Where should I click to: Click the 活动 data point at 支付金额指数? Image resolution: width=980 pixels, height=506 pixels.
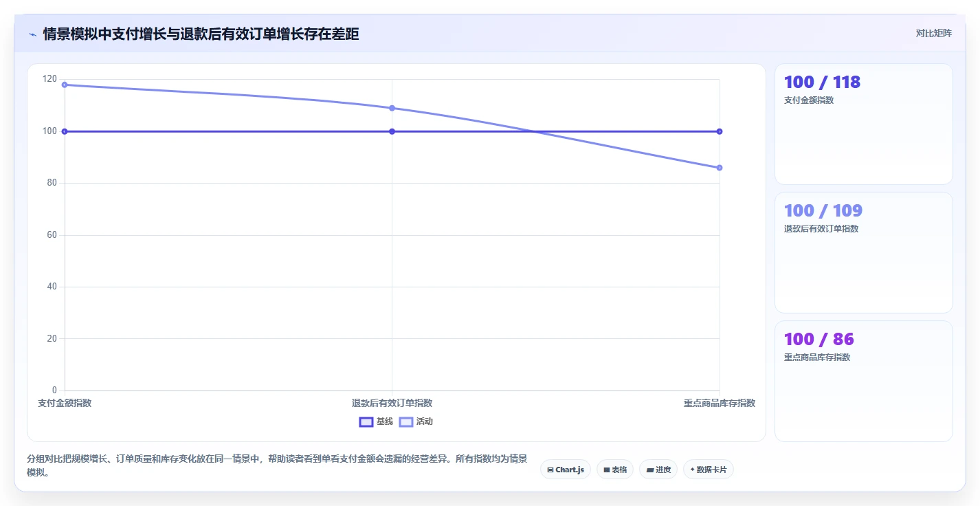click(65, 85)
